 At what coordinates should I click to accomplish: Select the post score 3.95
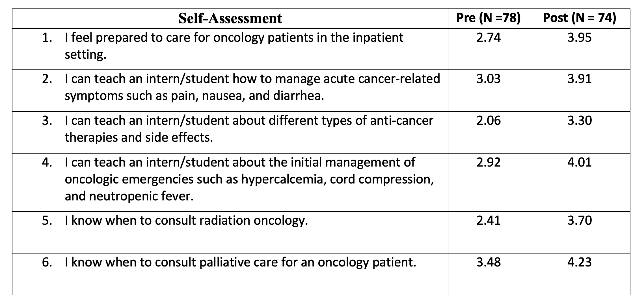coord(579,38)
